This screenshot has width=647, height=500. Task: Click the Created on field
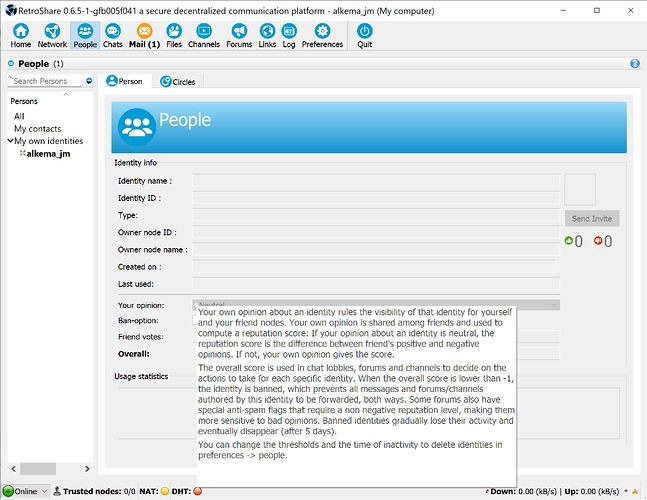374,267
